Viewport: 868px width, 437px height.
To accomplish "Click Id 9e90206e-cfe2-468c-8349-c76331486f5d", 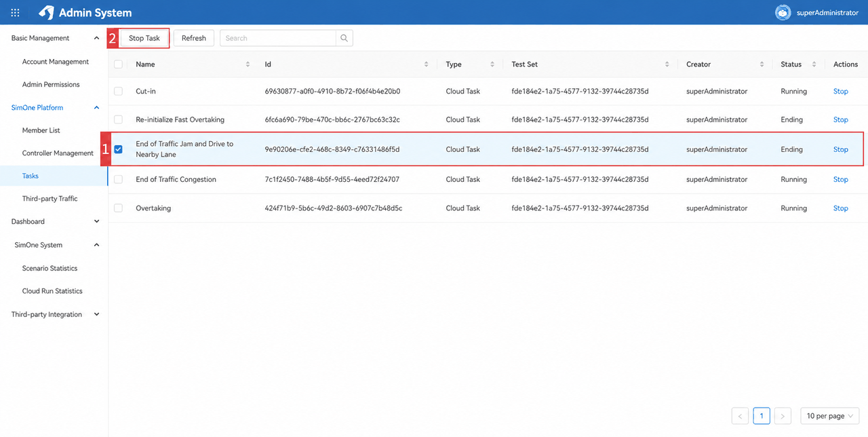I will (332, 149).
